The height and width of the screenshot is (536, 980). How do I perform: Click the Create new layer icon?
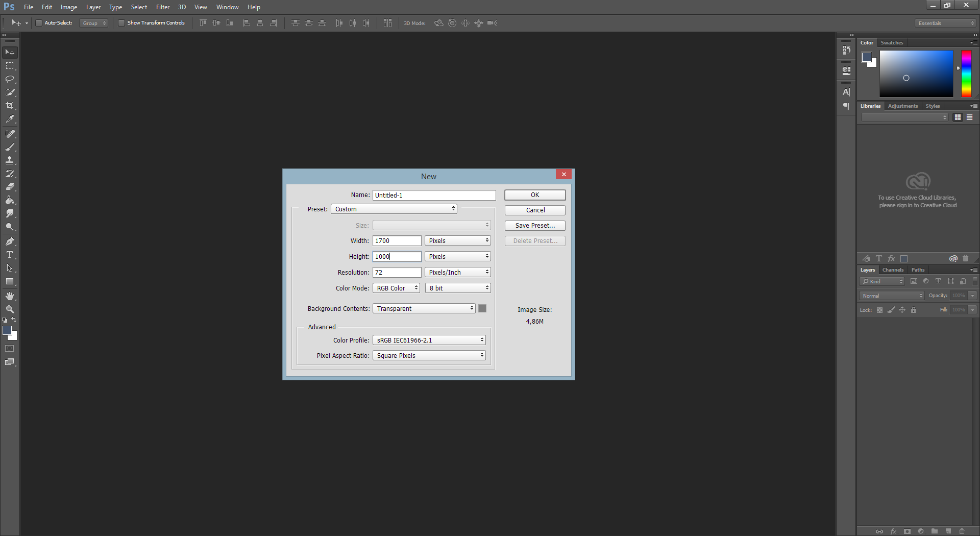(x=947, y=531)
